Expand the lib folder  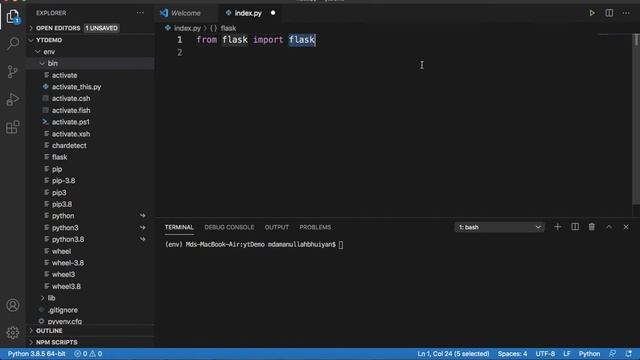point(51,298)
